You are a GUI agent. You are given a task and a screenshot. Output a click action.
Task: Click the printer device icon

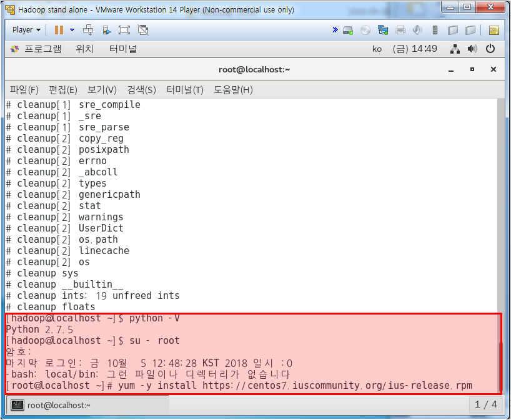pos(400,31)
